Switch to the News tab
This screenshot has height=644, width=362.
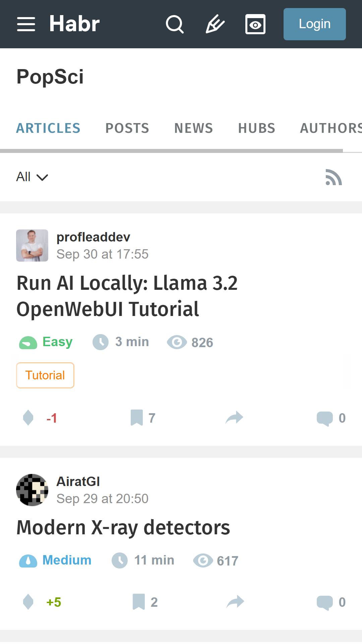194,128
